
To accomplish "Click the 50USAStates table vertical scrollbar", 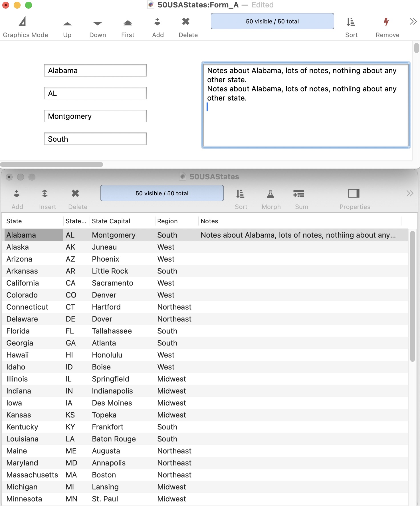I will (x=412, y=296).
